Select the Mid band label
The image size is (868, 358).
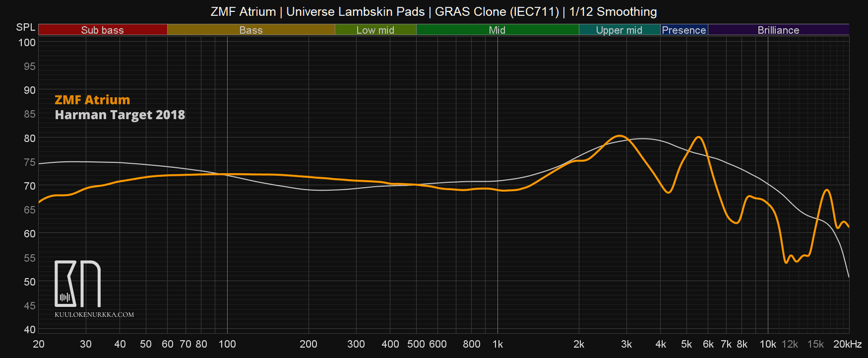pyautogui.click(x=497, y=30)
